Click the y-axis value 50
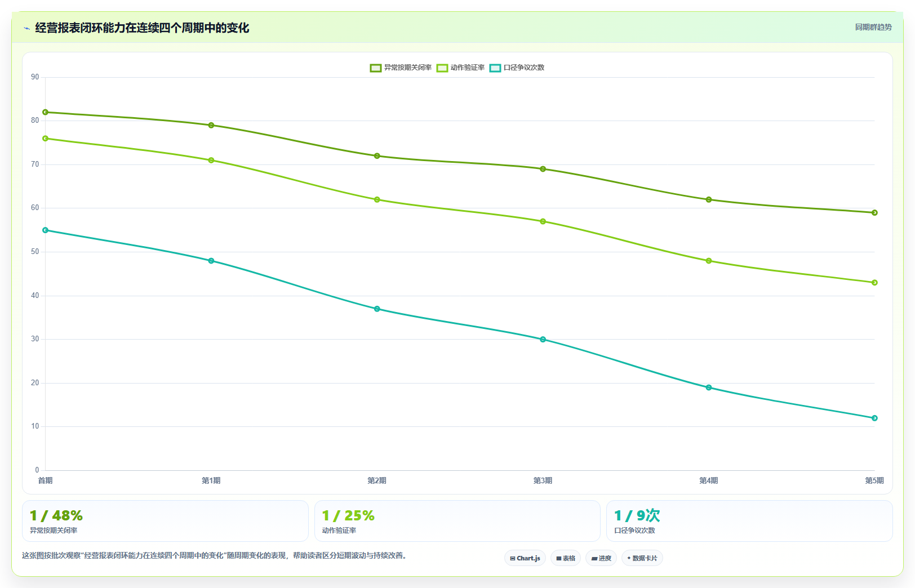Viewport: 915px width, 588px height. [35, 252]
